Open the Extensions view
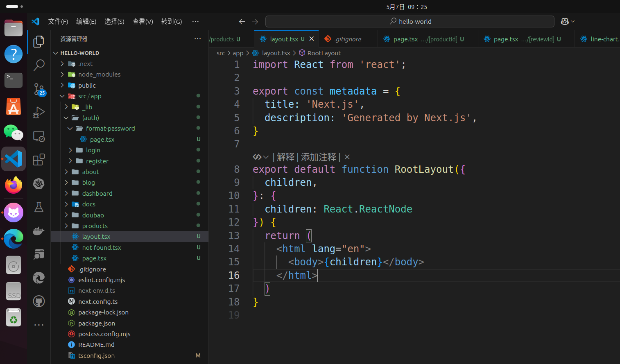This screenshot has height=364, width=620. click(39, 160)
